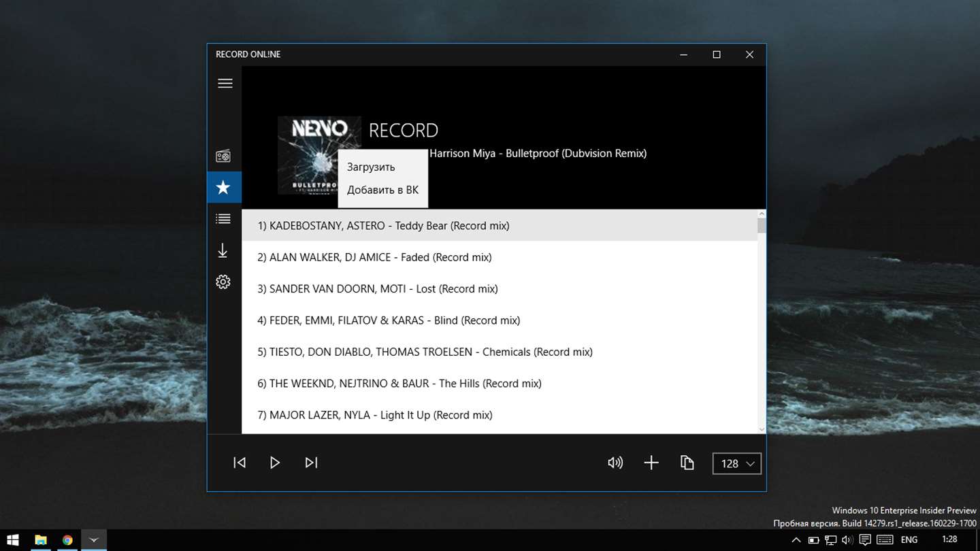Open Chrome from the taskbar
The image size is (980, 551).
pyautogui.click(x=67, y=540)
